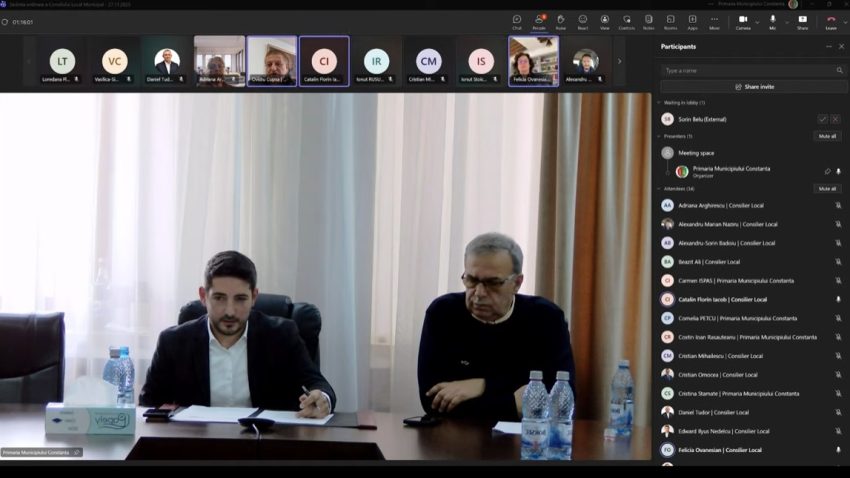Image resolution: width=850 pixels, height=478 pixels.
Task: Toggle Alexandru-Sorin Badoiu muted mic icon
Action: (838, 243)
